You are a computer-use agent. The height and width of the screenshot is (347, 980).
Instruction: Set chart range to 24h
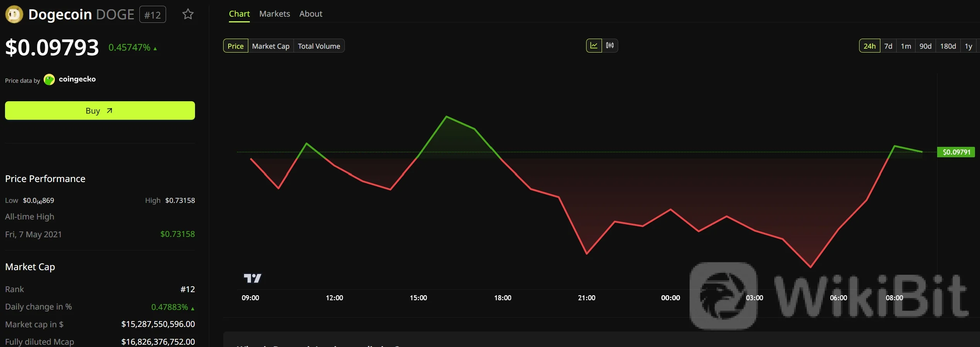[870, 46]
